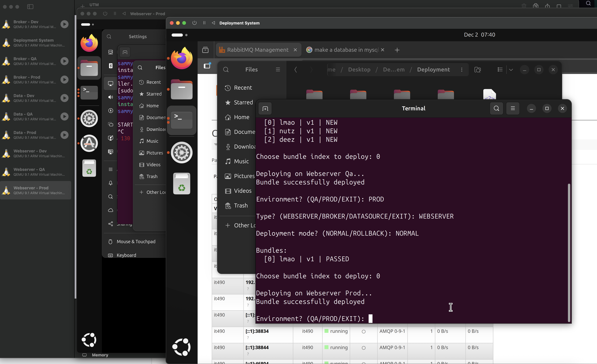597x364 pixels.
Task: Toggle the UTM sidebar visibility
Action: (30, 7)
